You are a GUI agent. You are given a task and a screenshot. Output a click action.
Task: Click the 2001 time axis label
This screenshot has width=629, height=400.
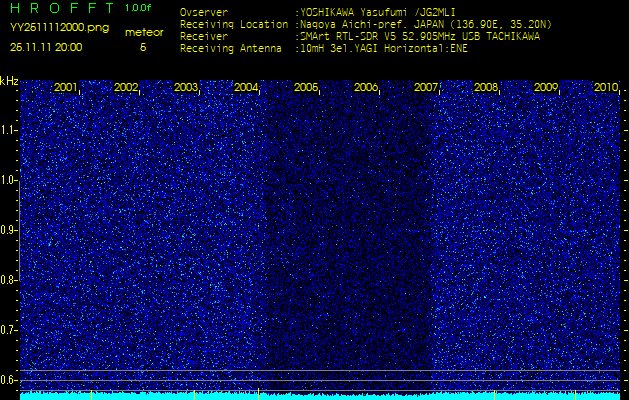pos(65,87)
